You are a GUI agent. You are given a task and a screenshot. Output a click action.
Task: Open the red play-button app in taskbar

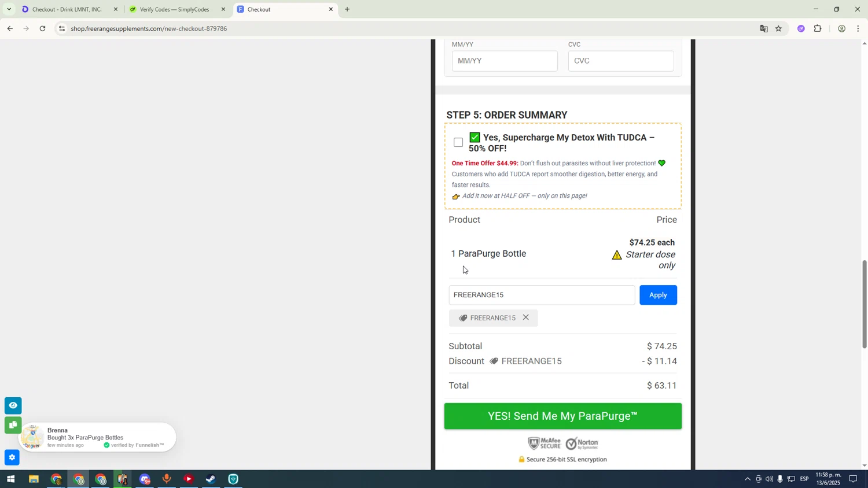pos(189,479)
